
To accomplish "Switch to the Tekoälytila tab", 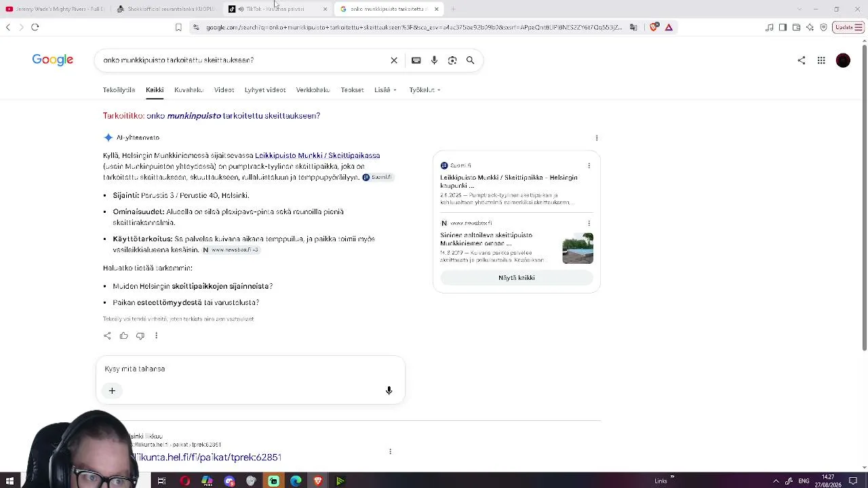I will coord(119,89).
